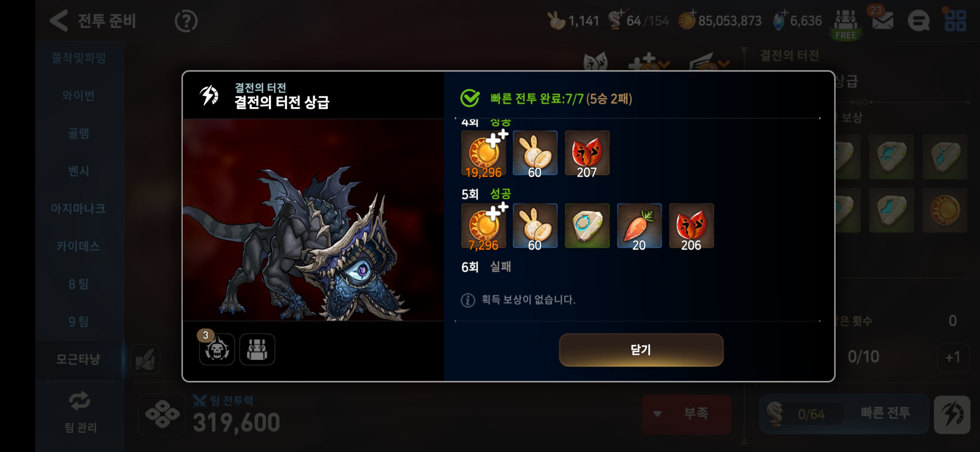Increase entry count with +1 button

click(x=953, y=357)
